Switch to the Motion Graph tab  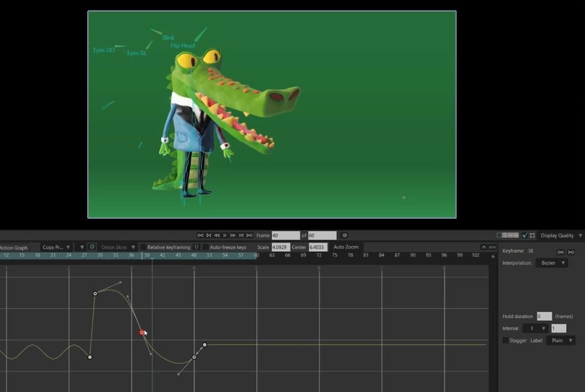(x=14, y=247)
